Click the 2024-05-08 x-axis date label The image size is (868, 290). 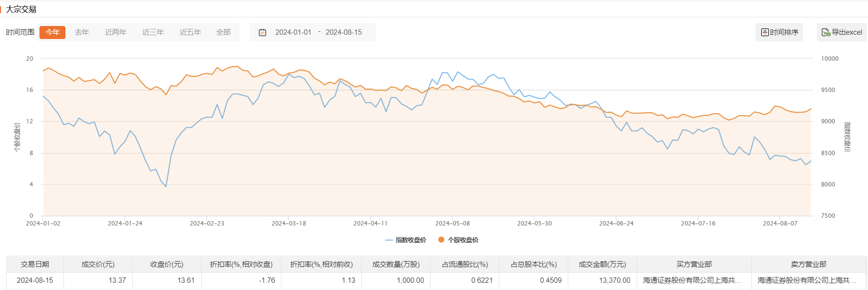[x=452, y=224]
